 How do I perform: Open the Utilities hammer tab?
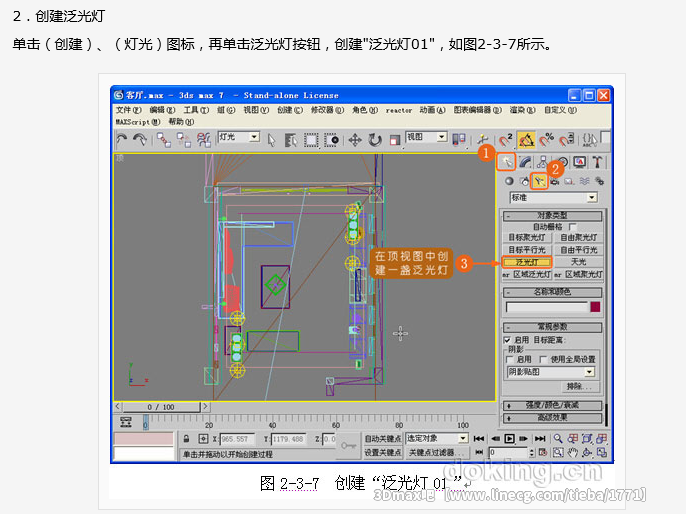coord(597,162)
